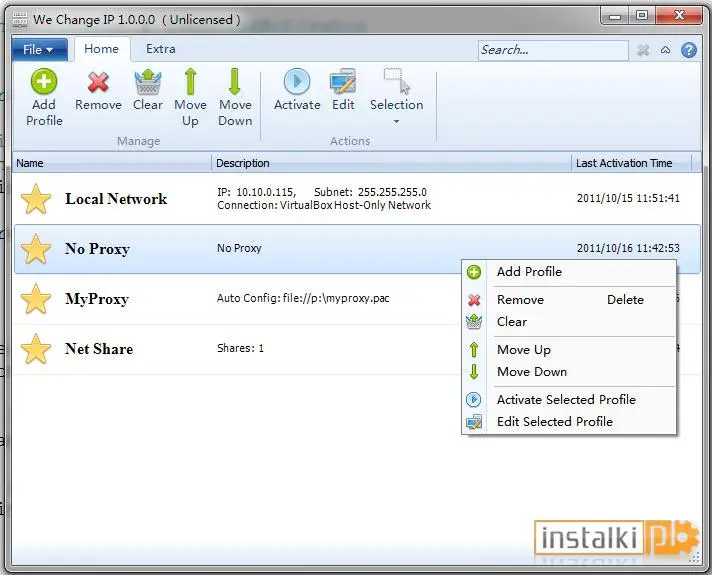The width and height of the screenshot is (712, 575).
Task: Click the Auto Config myproxy.pac description
Action: click(303, 298)
